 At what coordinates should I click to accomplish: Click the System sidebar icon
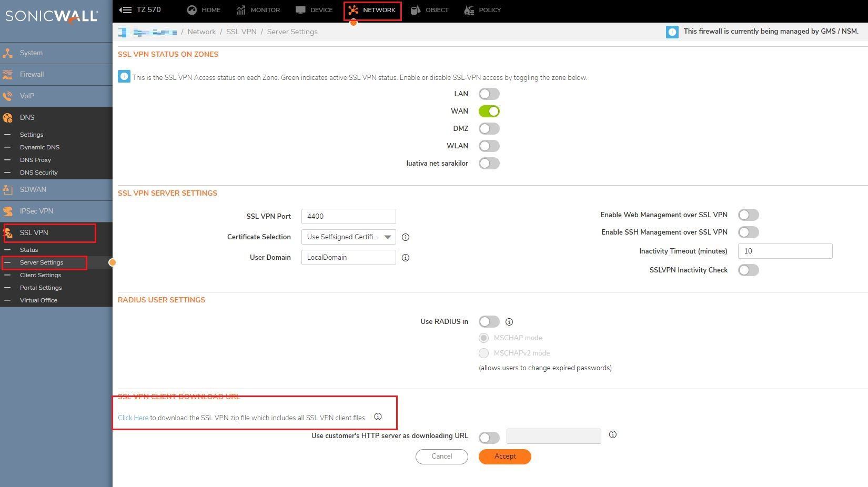[x=8, y=53]
